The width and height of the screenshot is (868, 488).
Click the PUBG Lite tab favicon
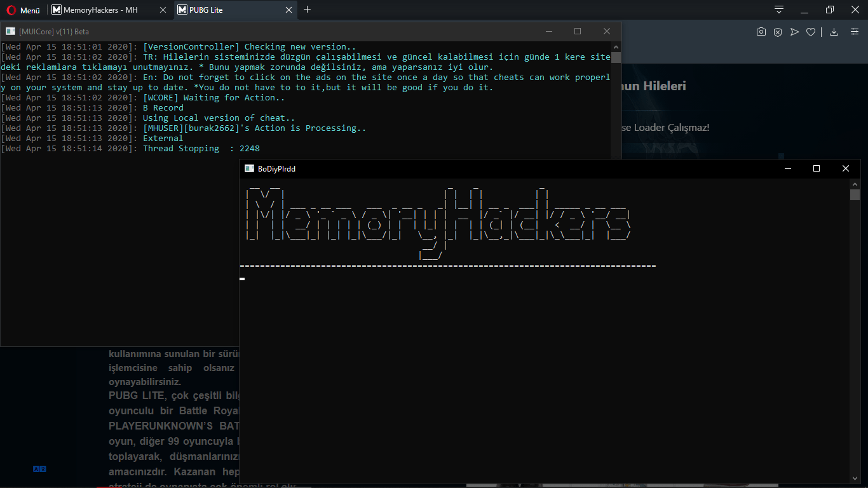tap(182, 10)
